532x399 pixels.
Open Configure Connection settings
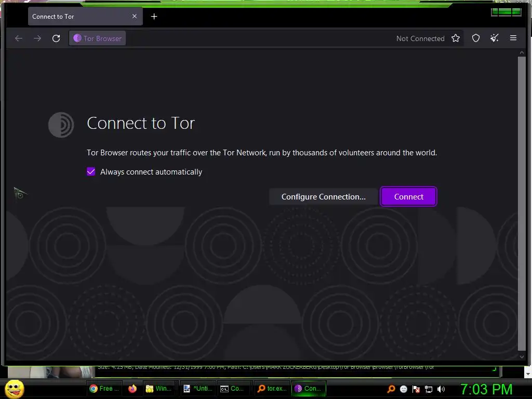pyautogui.click(x=323, y=196)
